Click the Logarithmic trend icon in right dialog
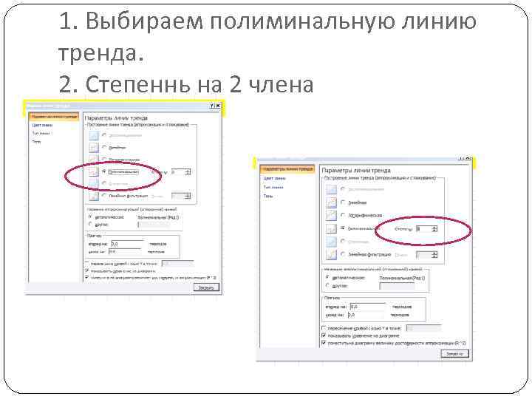The width and height of the screenshot is (532, 399). click(x=331, y=215)
